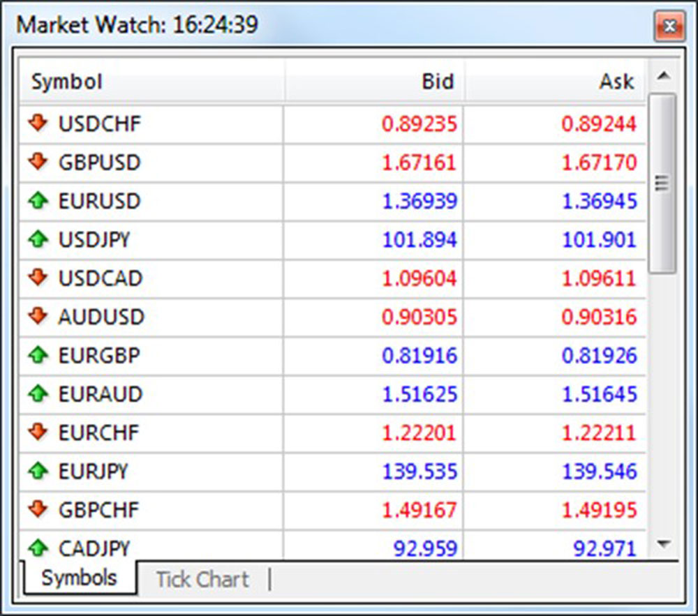
Task: Click the red down arrow beside AUDUSD
Action: click(x=38, y=317)
